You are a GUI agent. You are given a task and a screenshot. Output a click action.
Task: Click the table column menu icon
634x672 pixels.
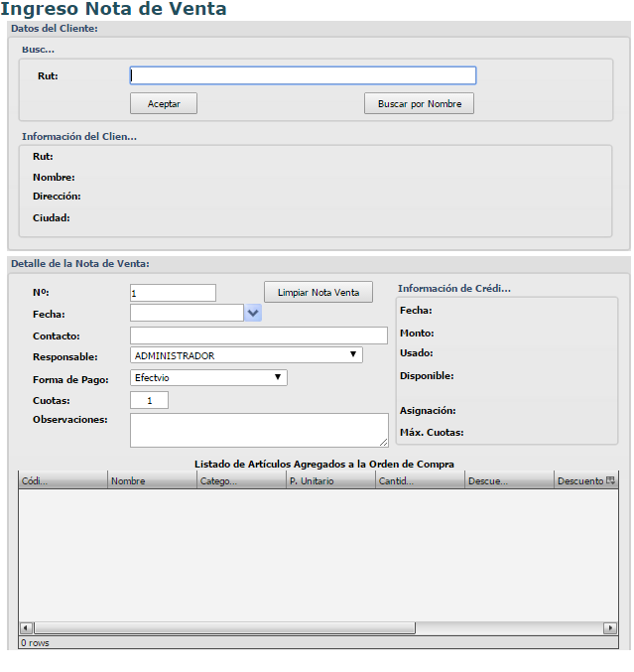610,480
